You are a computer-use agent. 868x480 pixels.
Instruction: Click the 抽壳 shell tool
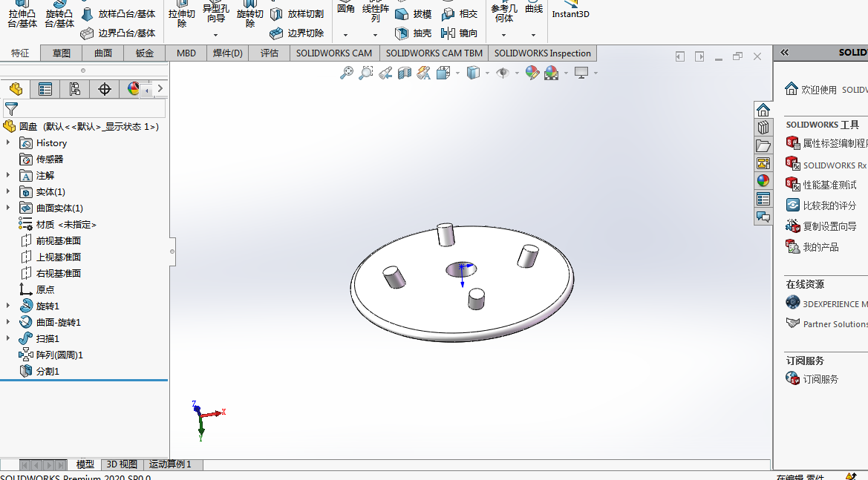click(413, 33)
